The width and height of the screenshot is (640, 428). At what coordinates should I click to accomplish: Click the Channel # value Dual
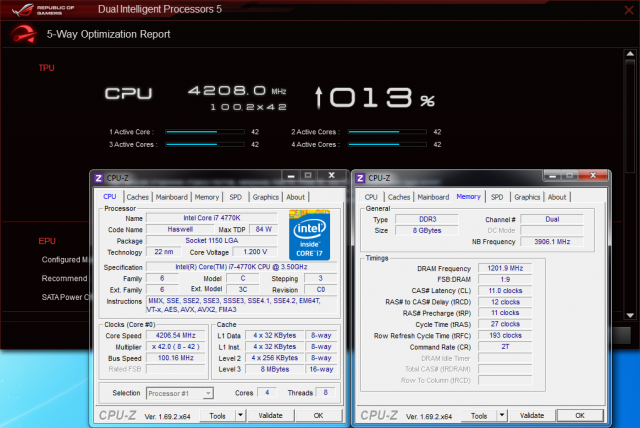[x=552, y=219]
